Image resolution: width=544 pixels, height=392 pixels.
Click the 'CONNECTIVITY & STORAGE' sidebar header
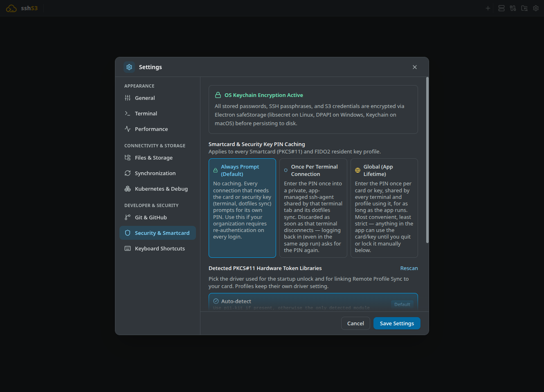155,146
